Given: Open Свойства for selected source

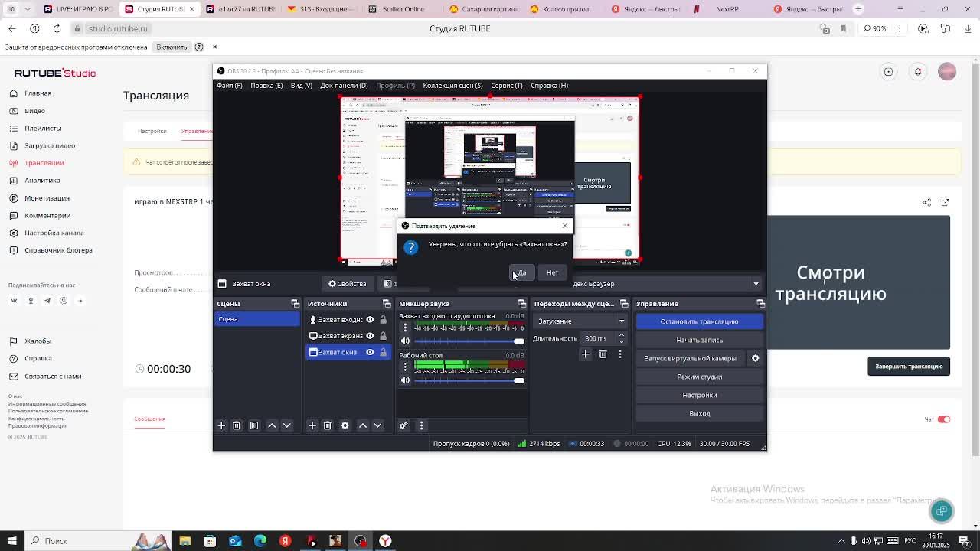Looking at the screenshot, I should [348, 284].
